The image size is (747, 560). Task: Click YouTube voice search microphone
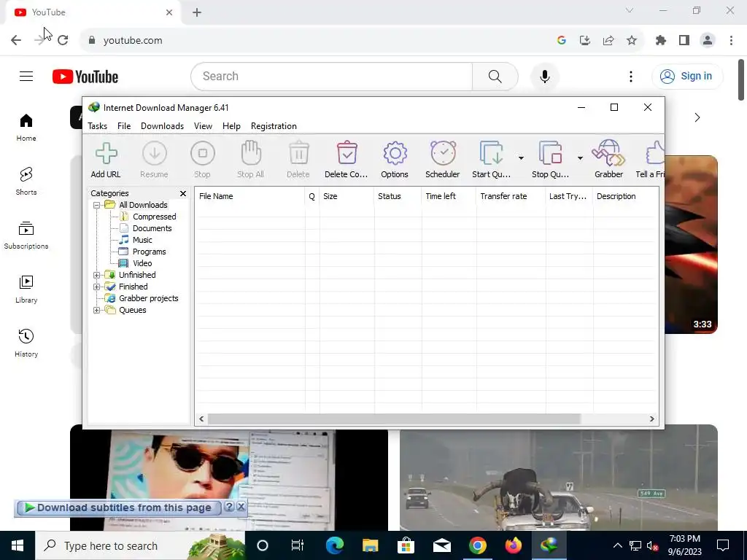[544, 76]
